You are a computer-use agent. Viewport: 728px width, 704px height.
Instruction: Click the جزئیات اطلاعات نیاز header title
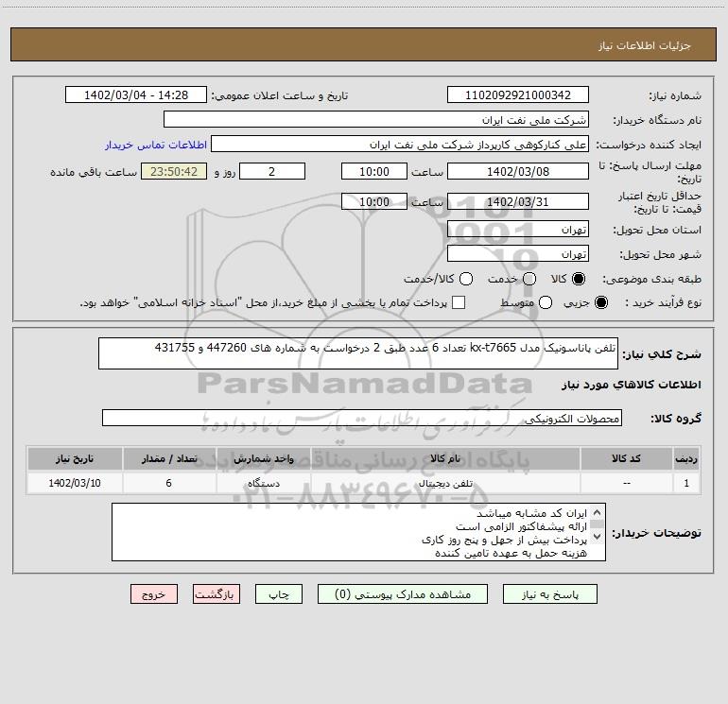pyautogui.click(x=645, y=45)
